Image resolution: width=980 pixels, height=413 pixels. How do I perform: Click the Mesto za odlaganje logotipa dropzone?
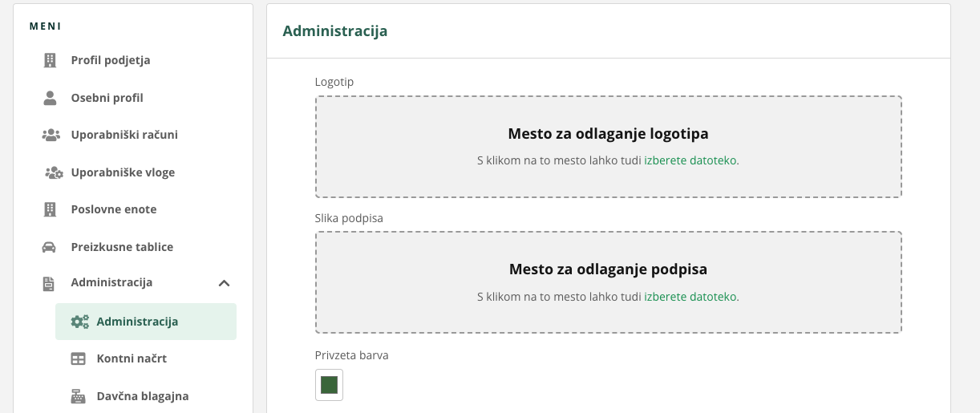point(609,147)
